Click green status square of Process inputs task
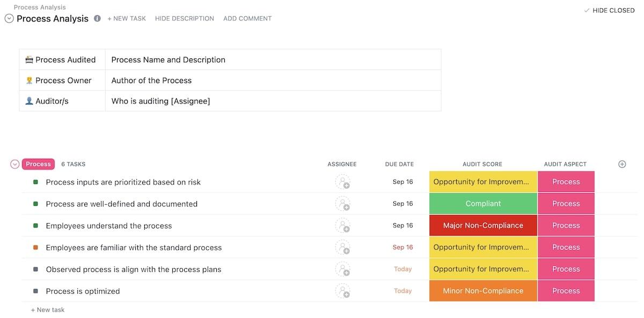The image size is (644, 318). (x=35, y=182)
